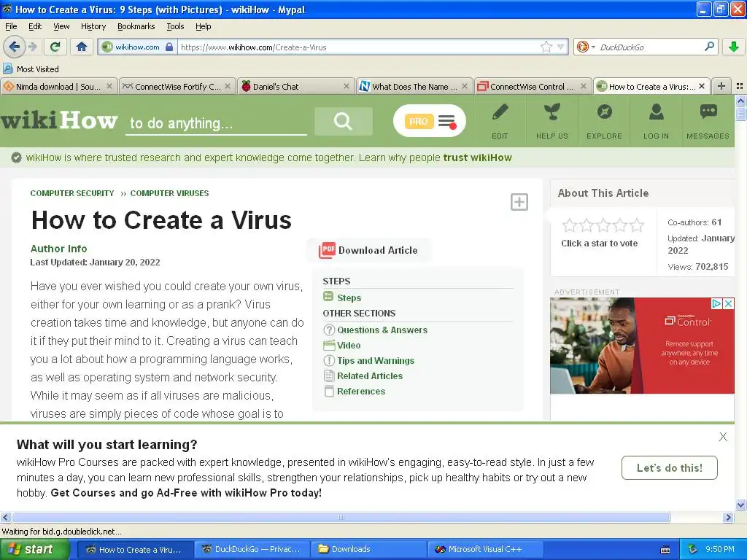Click the MESSAGES speech bubble icon
The image size is (747, 560).
point(708,112)
